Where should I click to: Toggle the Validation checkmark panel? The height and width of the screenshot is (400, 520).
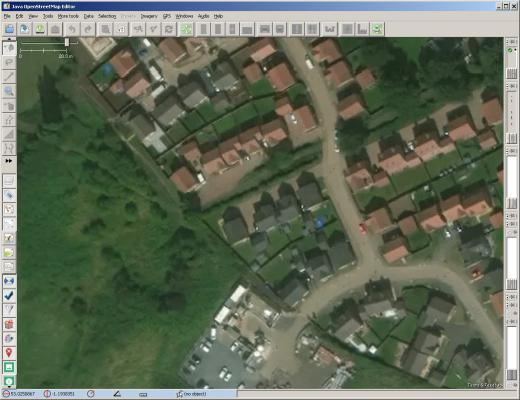[9, 295]
